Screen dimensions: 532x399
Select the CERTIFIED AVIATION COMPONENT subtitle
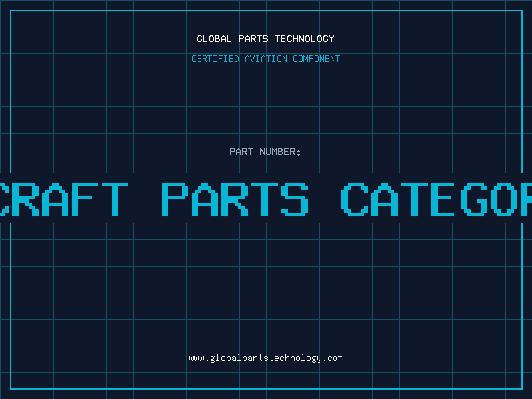click(x=265, y=59)
